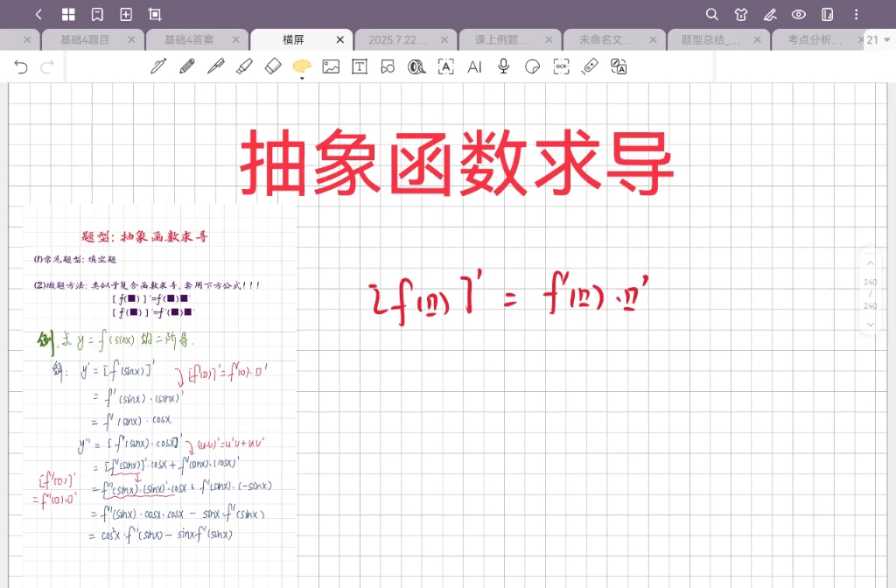The width and height of the screenshot is (896, 588).
Task: Select the text recognition frame tool
Action: [445, 66]
